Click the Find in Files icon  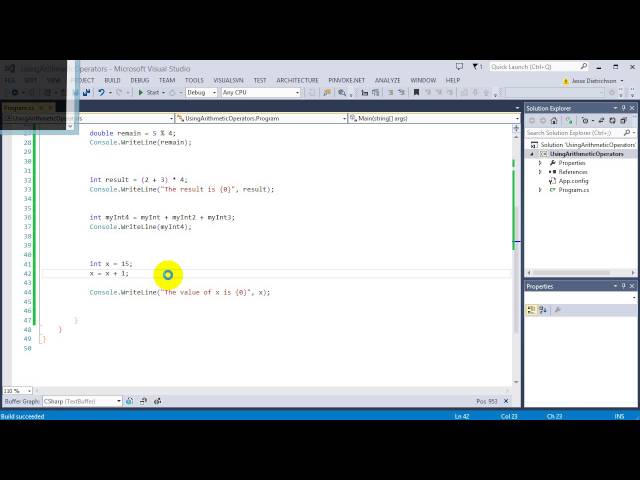[x=327, y=93]
